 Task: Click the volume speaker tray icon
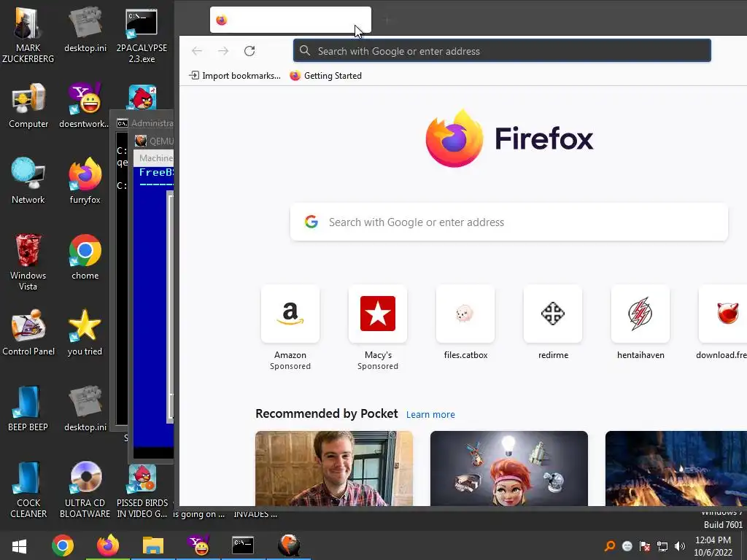pos(680,546)
